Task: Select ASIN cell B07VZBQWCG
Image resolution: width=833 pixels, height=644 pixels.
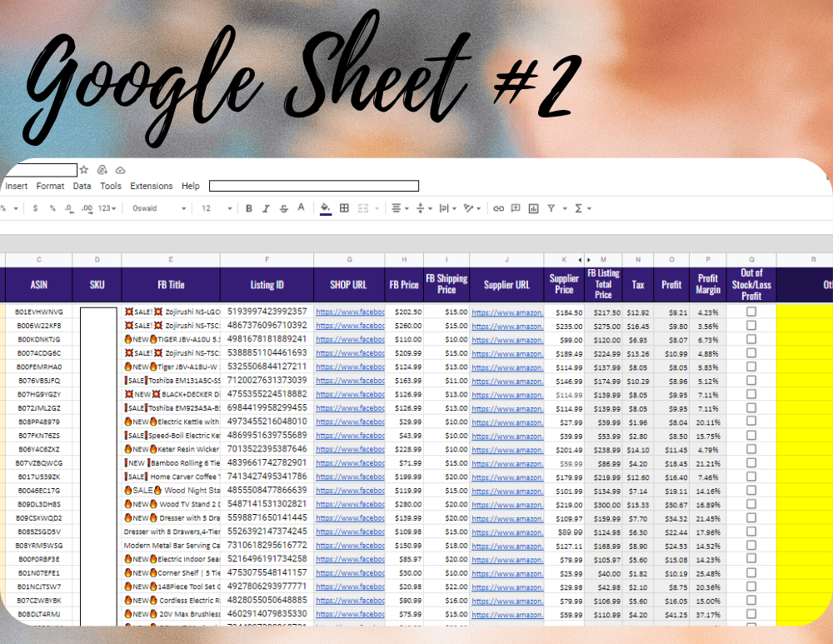Action: pyautogui.click(x=39, y=463)
